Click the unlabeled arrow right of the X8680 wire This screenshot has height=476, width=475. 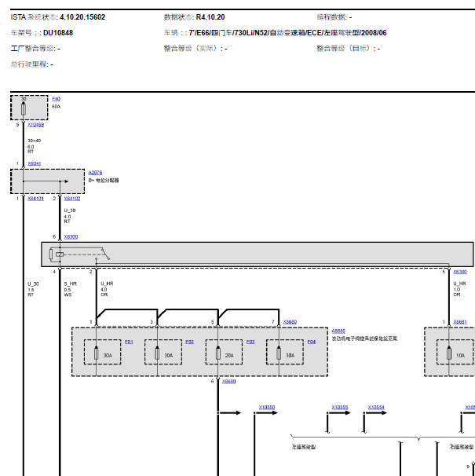pyautogui.click(x=229, y=413)
